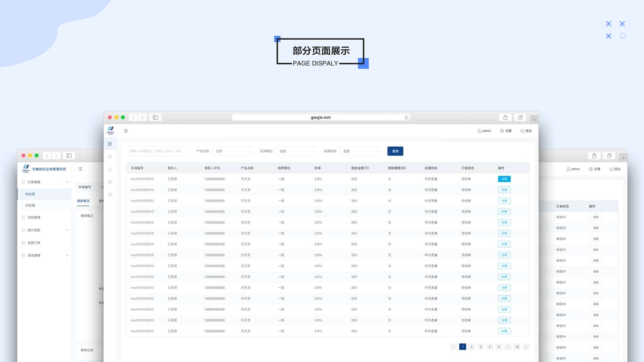The height and width of the screenshot is (362, 644).
Task: Click the company logo in front window
Action: tap(110, 130)
